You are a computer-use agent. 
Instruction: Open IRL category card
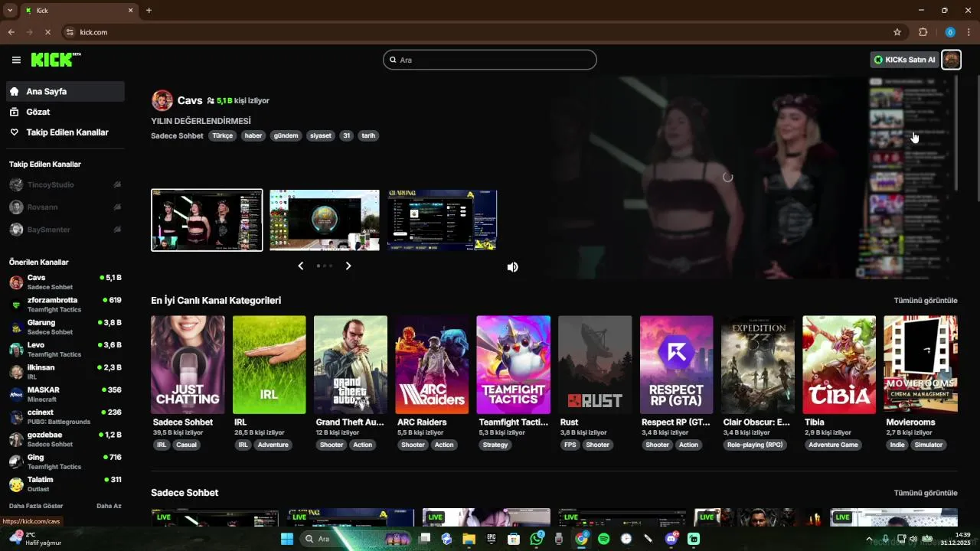[x=269, y=365]
